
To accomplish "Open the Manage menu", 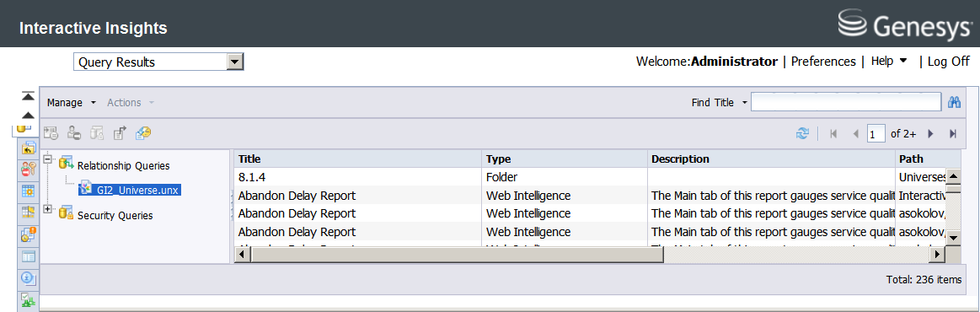I will click(x=72, y=103).
